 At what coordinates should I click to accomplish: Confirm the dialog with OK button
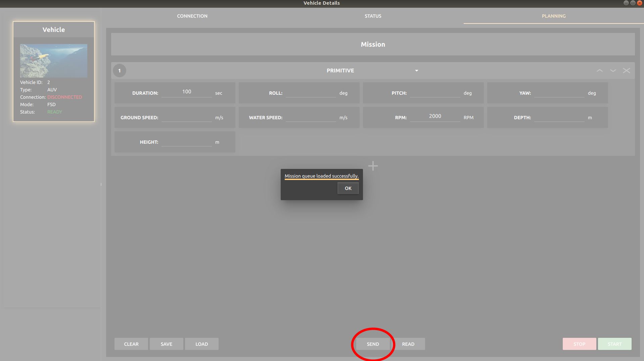click(x=348, y=188)
